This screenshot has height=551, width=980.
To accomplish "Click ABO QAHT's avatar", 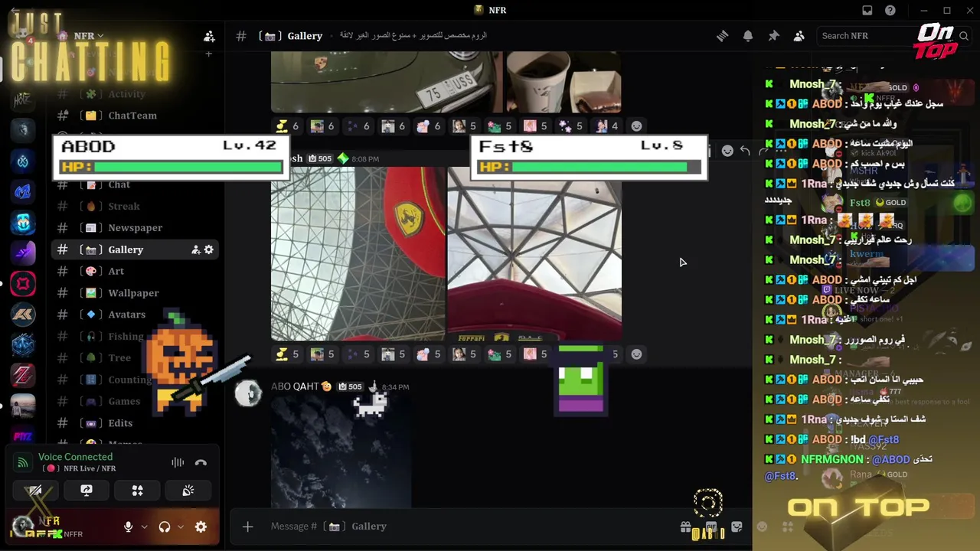I will [x=248, y=393].
